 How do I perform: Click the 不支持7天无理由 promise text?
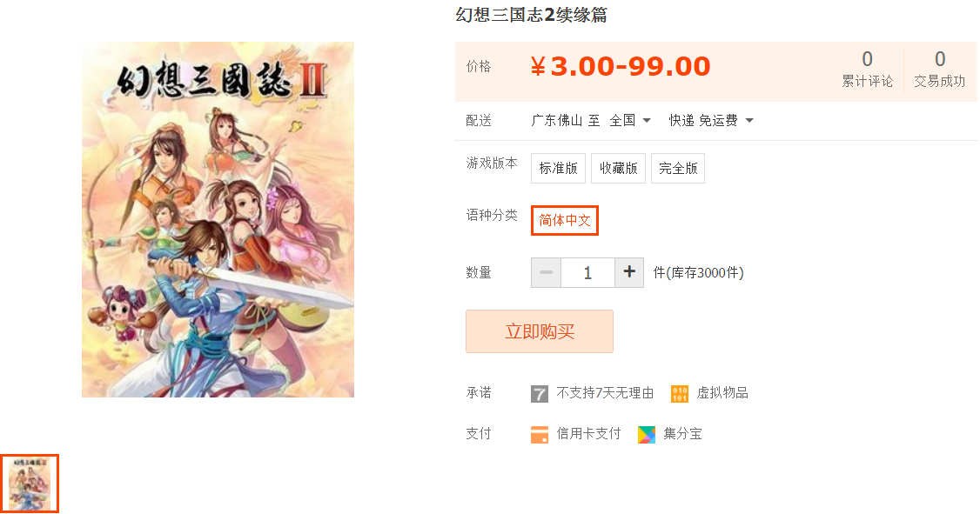tap(605, 393)
